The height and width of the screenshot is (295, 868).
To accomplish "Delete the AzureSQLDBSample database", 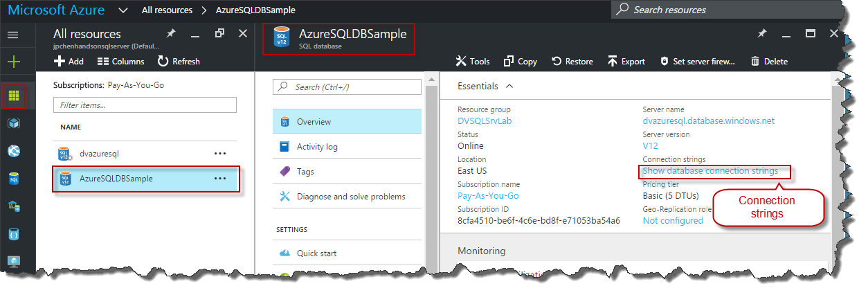I will (x=769, y=61).
